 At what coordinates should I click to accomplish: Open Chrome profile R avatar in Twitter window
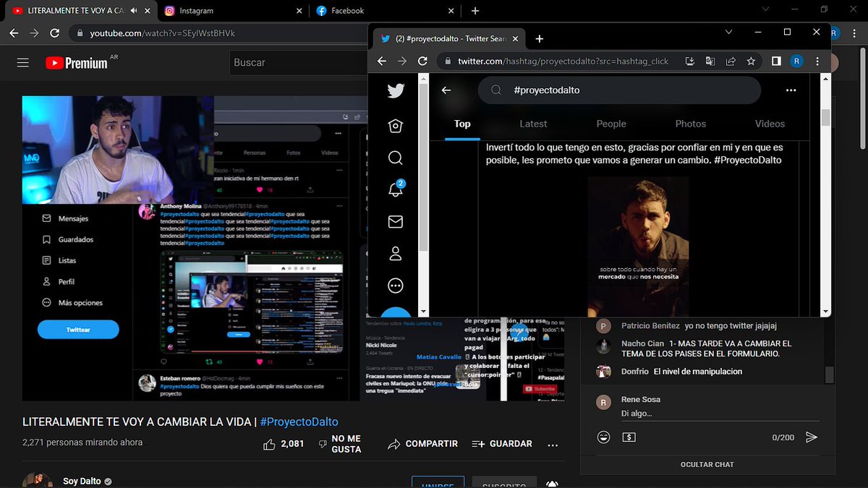(796, 61)
